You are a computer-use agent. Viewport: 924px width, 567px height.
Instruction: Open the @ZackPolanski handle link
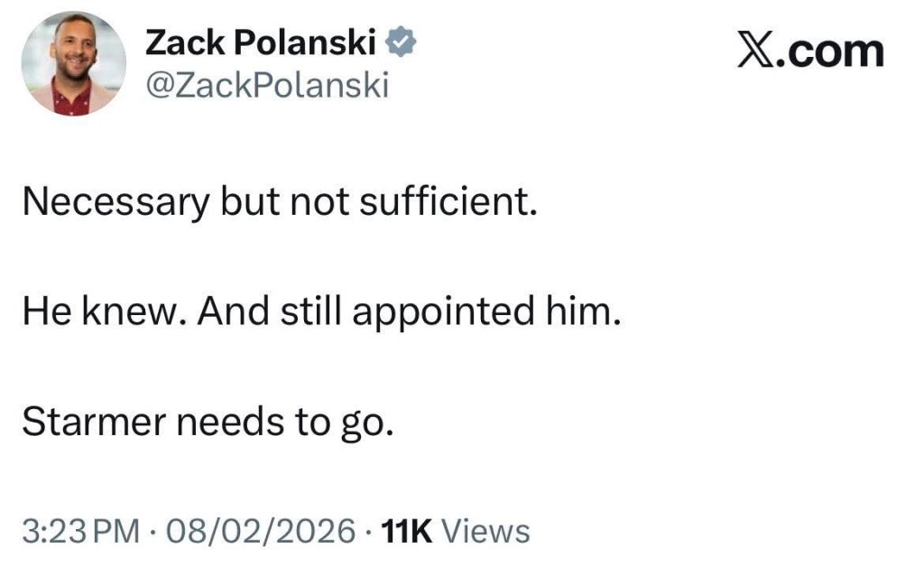click(x=266, y=85)
